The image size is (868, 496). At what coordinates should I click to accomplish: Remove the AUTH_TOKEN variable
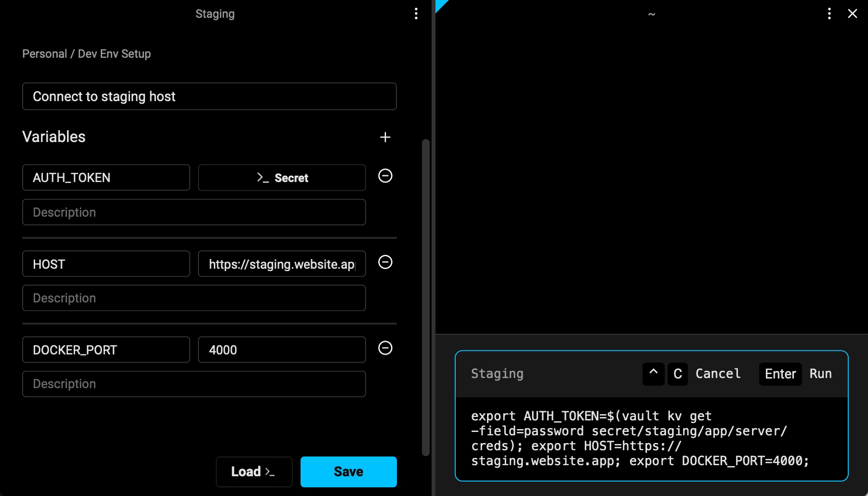tap(385, 176)
